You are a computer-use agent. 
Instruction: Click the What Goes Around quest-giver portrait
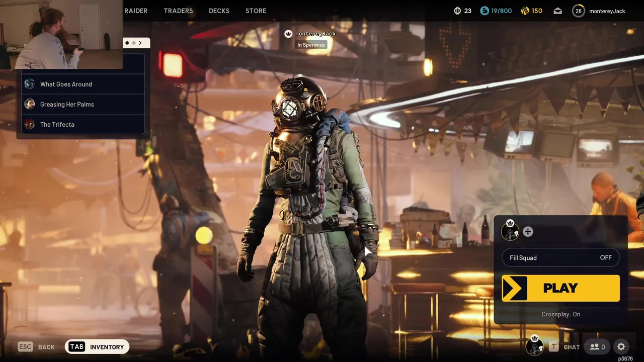30,84
